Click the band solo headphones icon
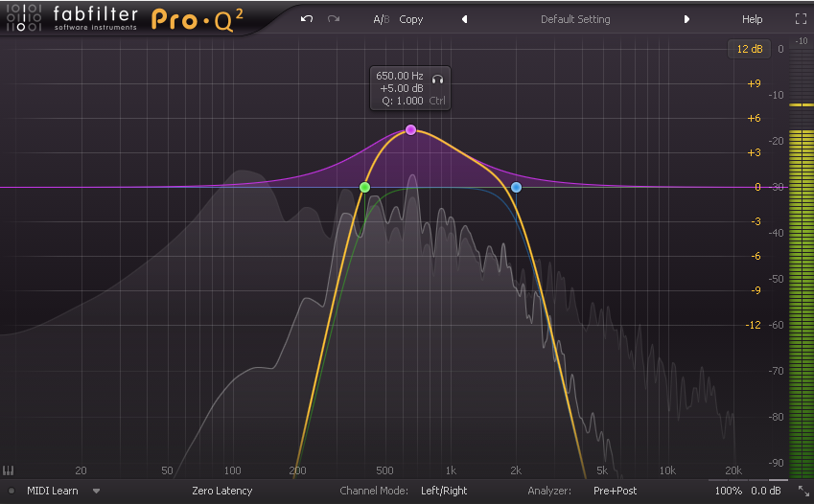This screenshot has width=814, height=504. click(x=437, y=80)
